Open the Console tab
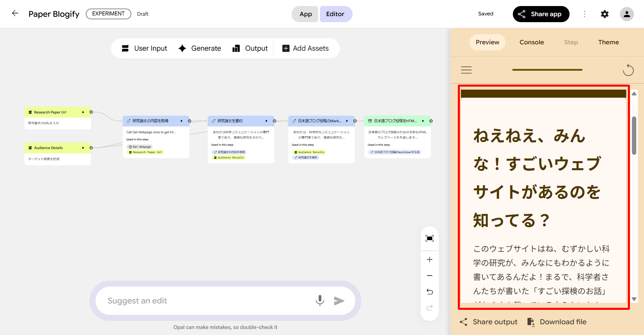The height and width of the screenshot is (335, 644). tap(531, 42)
